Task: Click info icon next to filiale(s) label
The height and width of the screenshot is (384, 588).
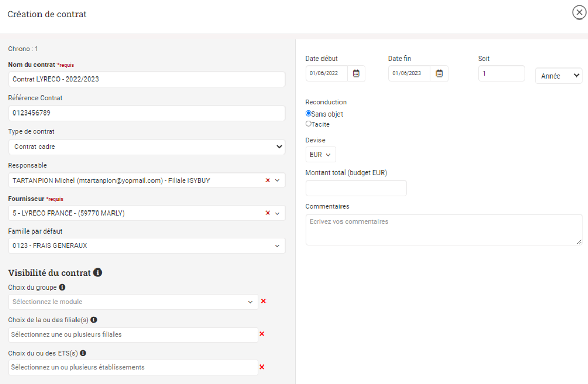Action: [94, 320]
